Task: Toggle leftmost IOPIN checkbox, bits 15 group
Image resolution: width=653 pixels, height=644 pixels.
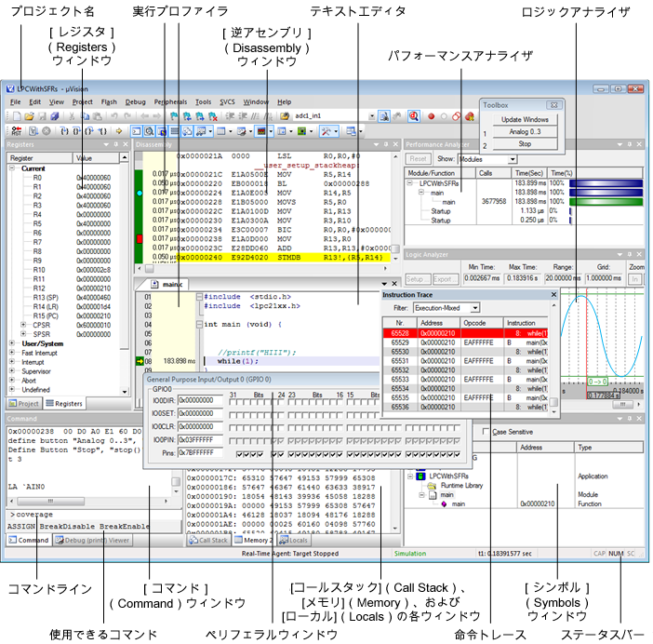Action: [350, 441]
